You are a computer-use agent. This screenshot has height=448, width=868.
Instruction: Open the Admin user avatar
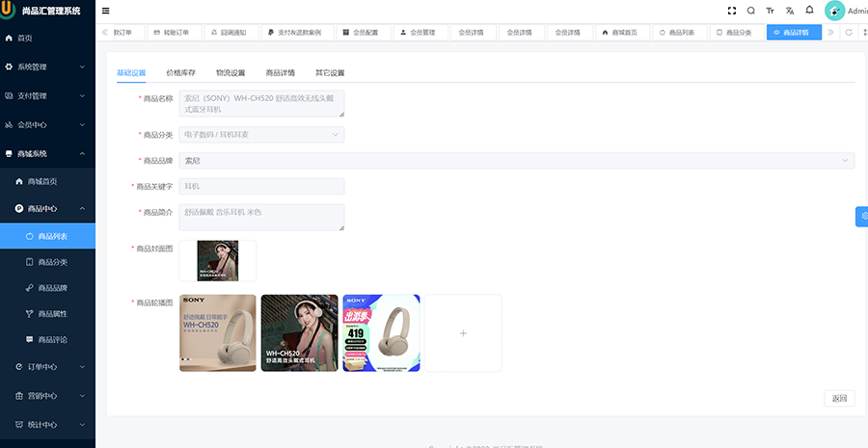(835, 11)
